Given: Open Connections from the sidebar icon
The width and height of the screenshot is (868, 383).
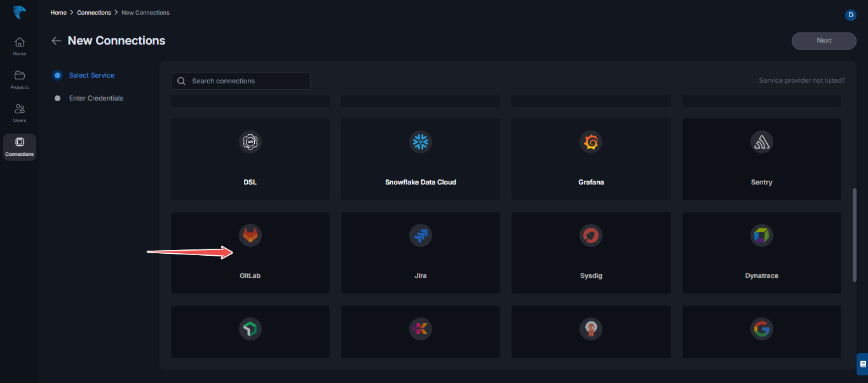Looking at the screenshot, I should click(x=19, y=146).
